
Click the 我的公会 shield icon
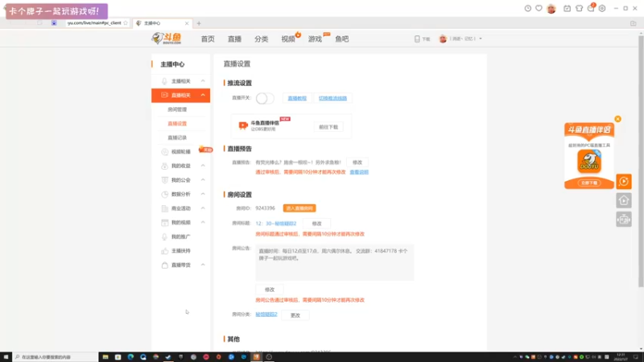point(165,180)
